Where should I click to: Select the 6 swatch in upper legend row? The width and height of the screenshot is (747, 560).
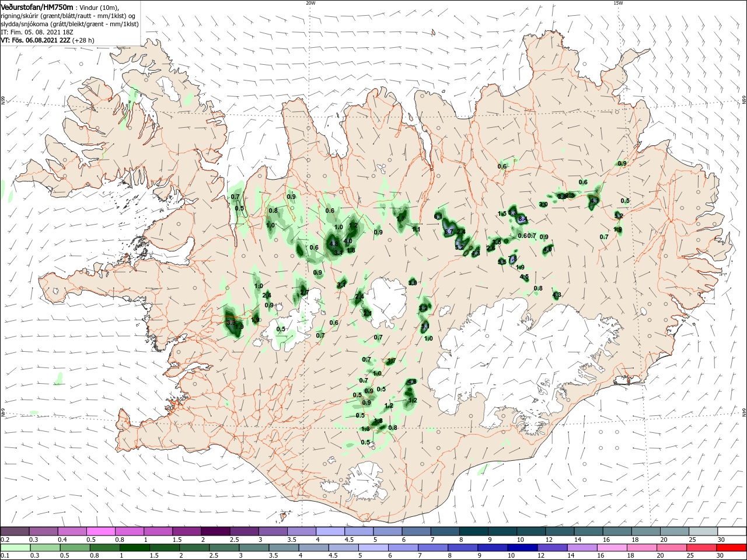point(416,531)
